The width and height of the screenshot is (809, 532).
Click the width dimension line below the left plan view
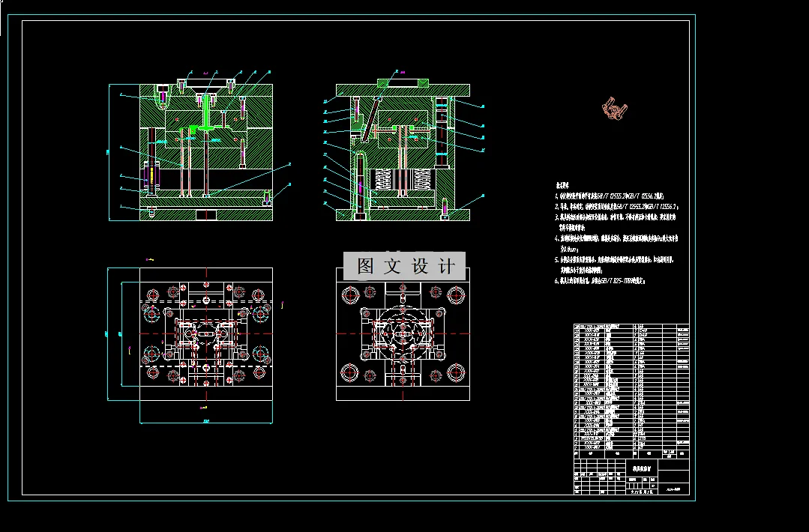pyautogui.click(x=206, y=422)
